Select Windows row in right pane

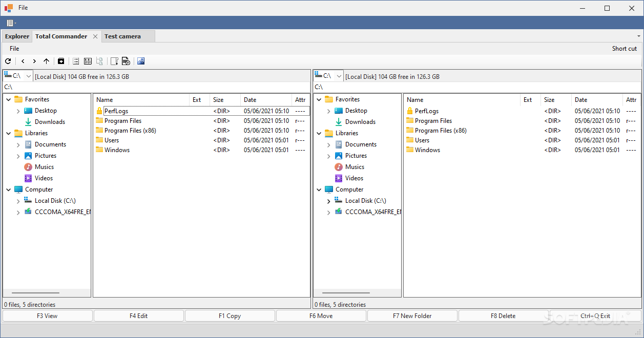pos(522,150)
